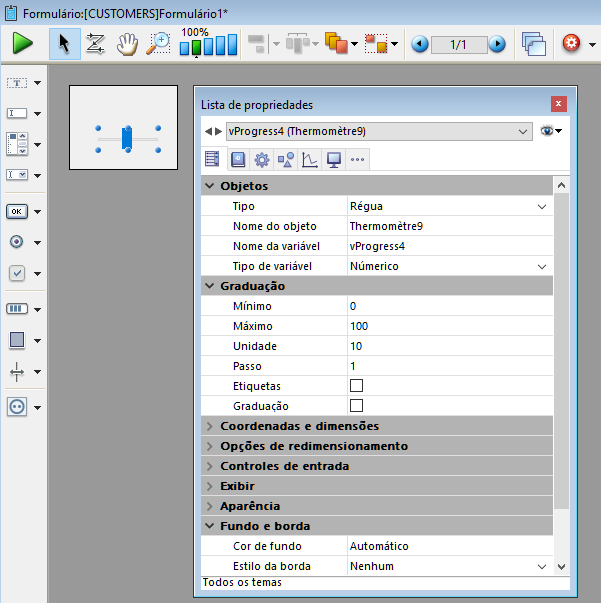This screenshot has width=601, height=603.
Task: Open the eye display options menu
Action: [x=551, y=131]
